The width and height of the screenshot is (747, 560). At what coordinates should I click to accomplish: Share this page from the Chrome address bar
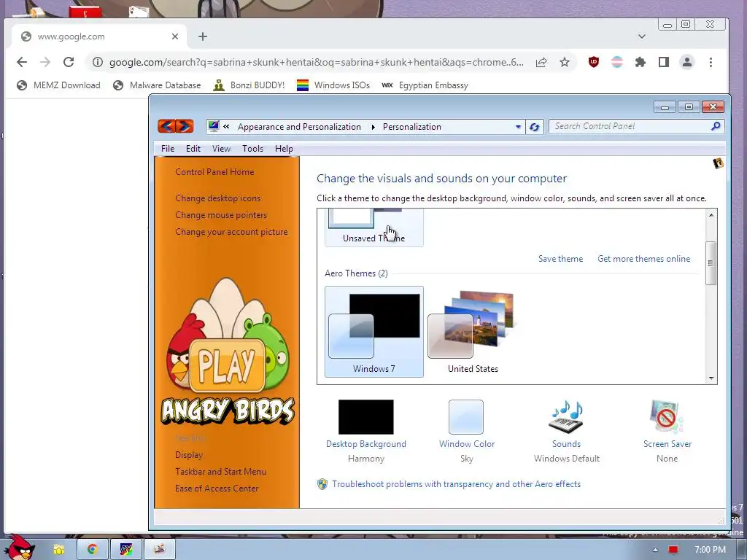click(x=541, y=63)
